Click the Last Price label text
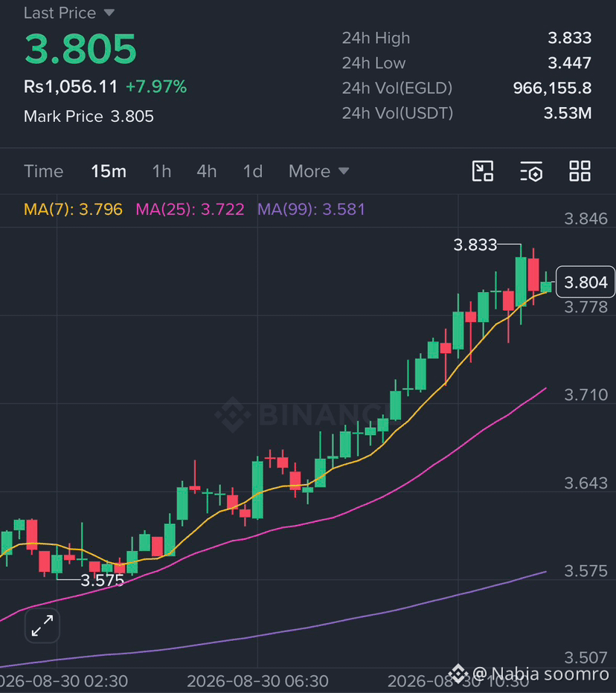 point(60,13)
